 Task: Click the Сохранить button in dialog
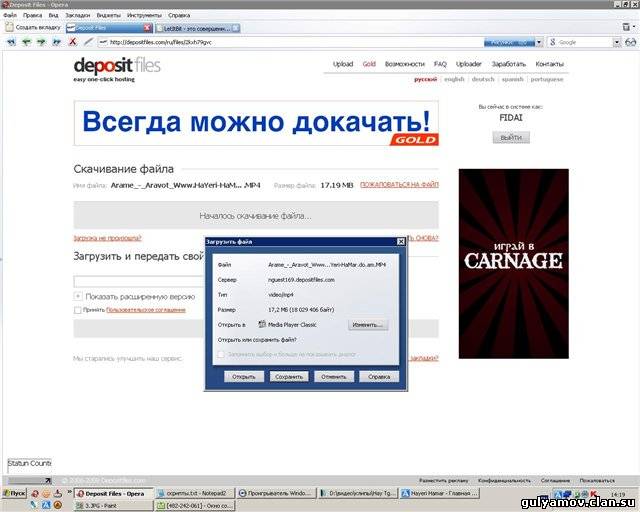[x=288, y=377]
